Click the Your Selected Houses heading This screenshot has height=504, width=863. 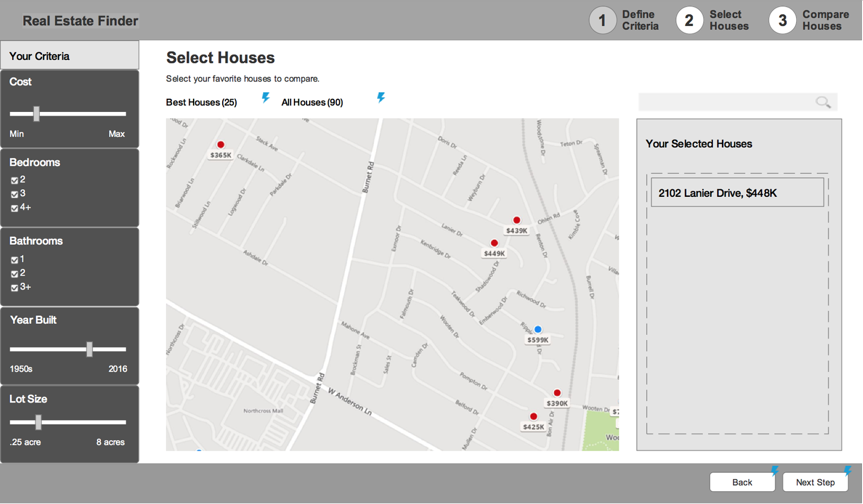click(699, 144)
